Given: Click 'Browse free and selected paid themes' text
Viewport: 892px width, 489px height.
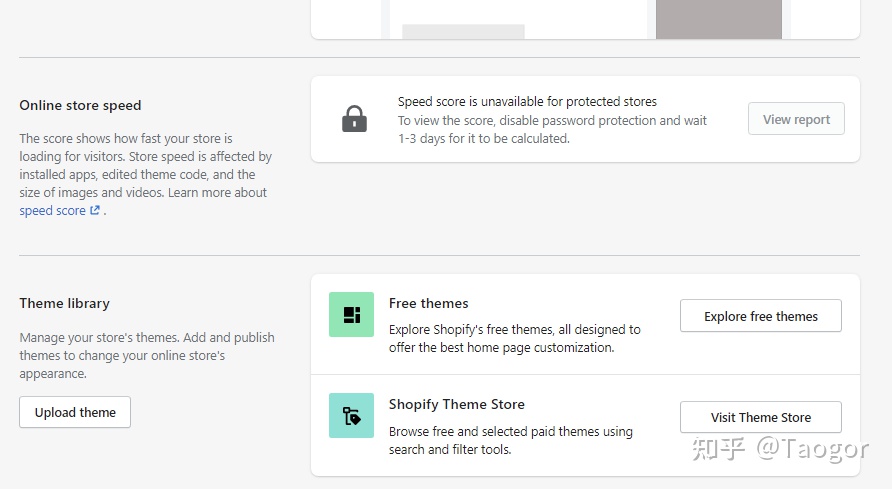Looking at the screenshot, I should (x=510, y=440).
